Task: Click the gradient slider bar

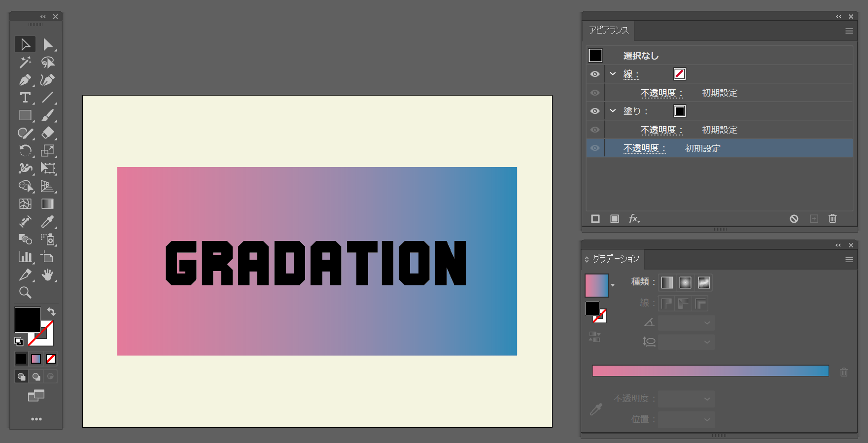Action: pos(710,371)
